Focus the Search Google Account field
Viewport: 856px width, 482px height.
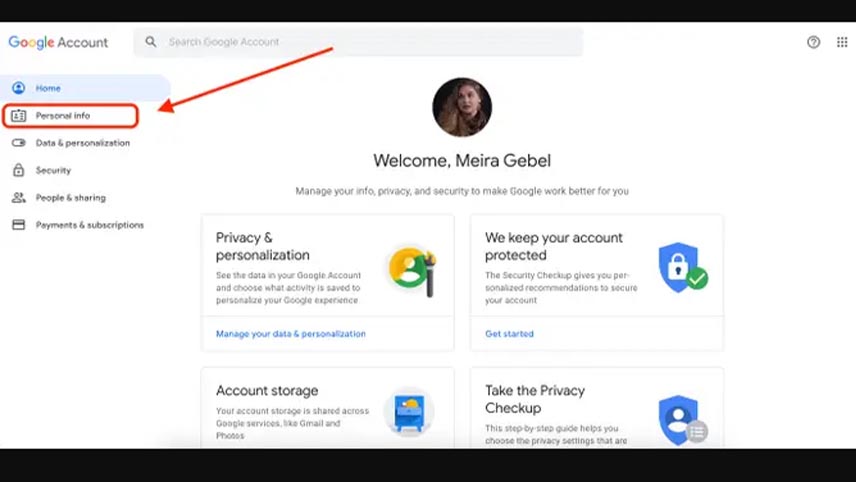pyautogui.click(x=358, y=42)
